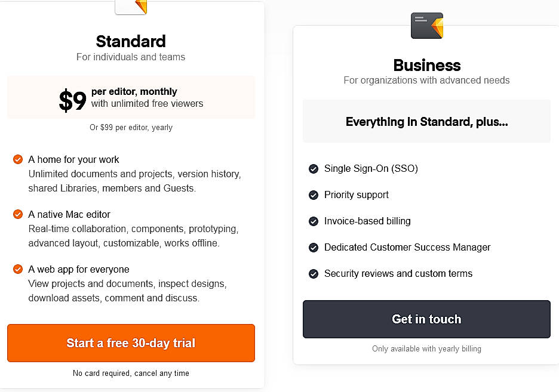The image size is (559, 392).
Task: Click the 'Everything in Standard, plus...' banner
Action: click(426, 121)
